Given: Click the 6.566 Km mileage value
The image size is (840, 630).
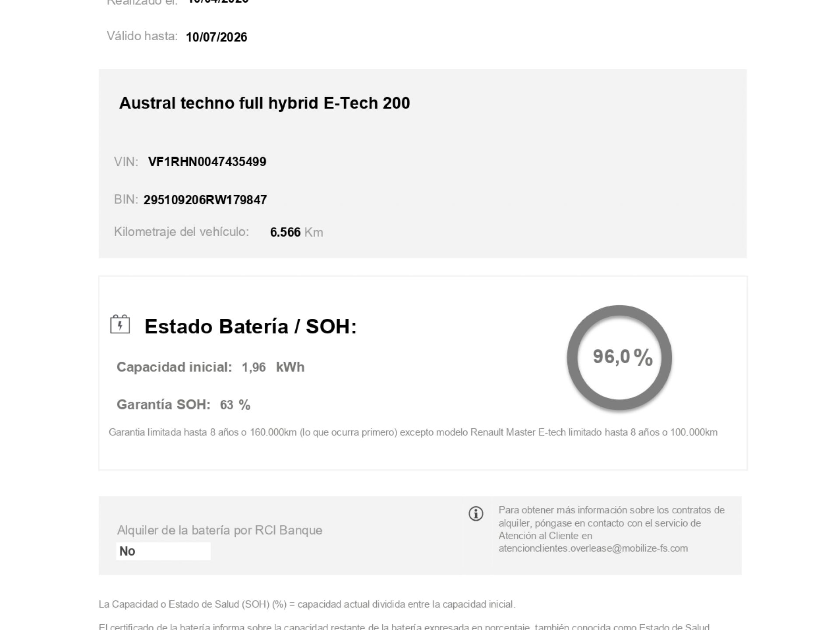Looking at the screenshot, I should 285,232.
